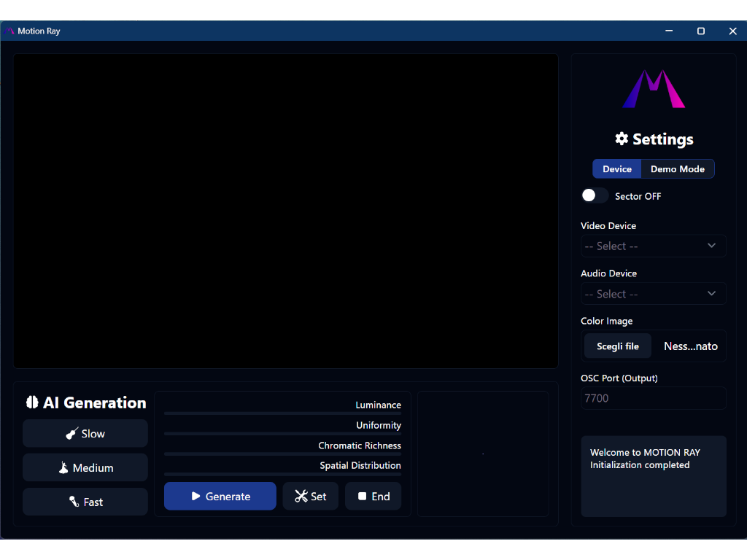Click the Ness...nato file name text
Image resolution: width=747 pixels, height=560 pixels.
[x=690, y=346]
